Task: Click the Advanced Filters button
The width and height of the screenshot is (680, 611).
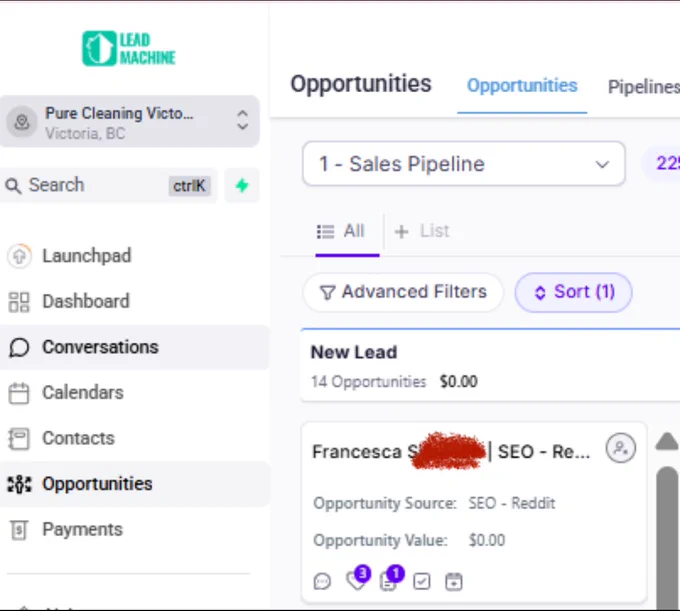Action: 403,292
